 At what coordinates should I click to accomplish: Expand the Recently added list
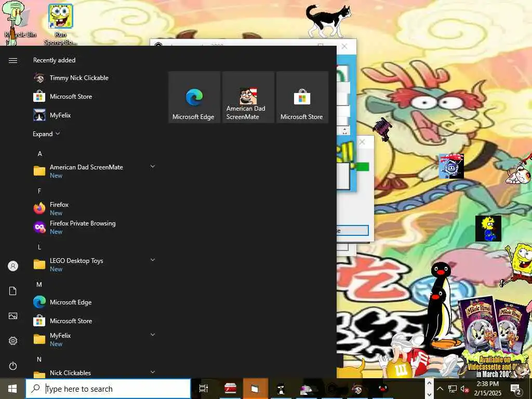click(46, 134)
